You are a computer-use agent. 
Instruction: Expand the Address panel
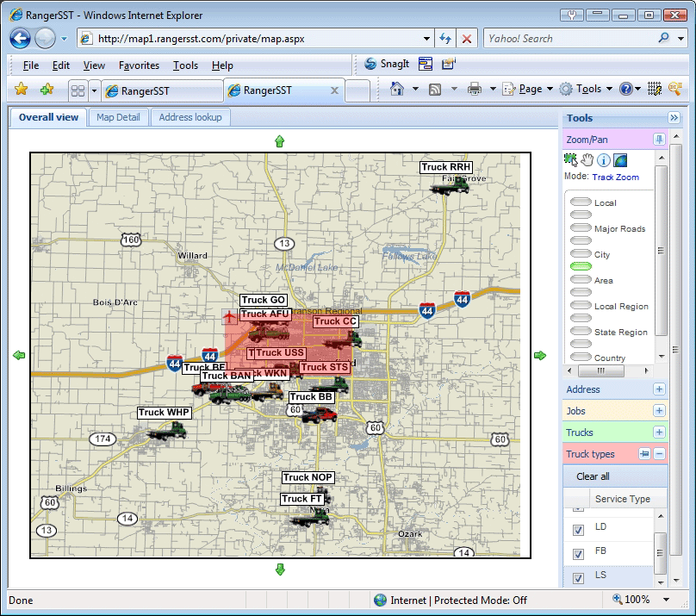click(659, 389)
